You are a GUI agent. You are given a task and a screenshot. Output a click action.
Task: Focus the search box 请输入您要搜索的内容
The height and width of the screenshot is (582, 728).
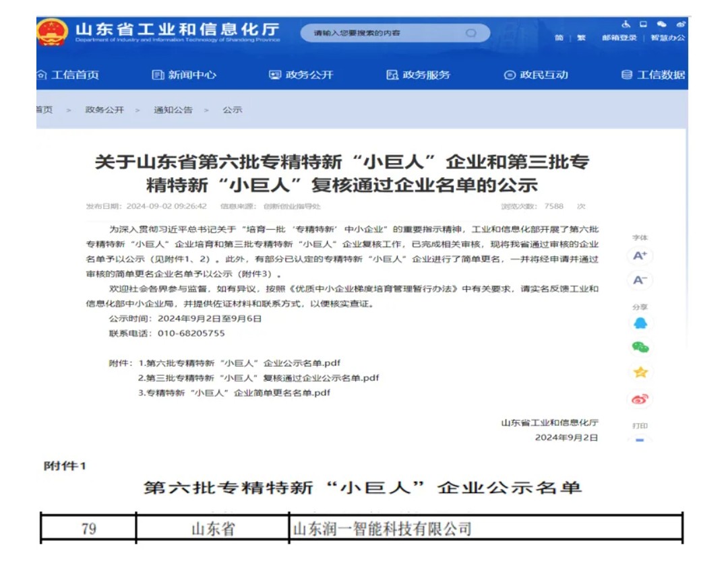(395, 33)
